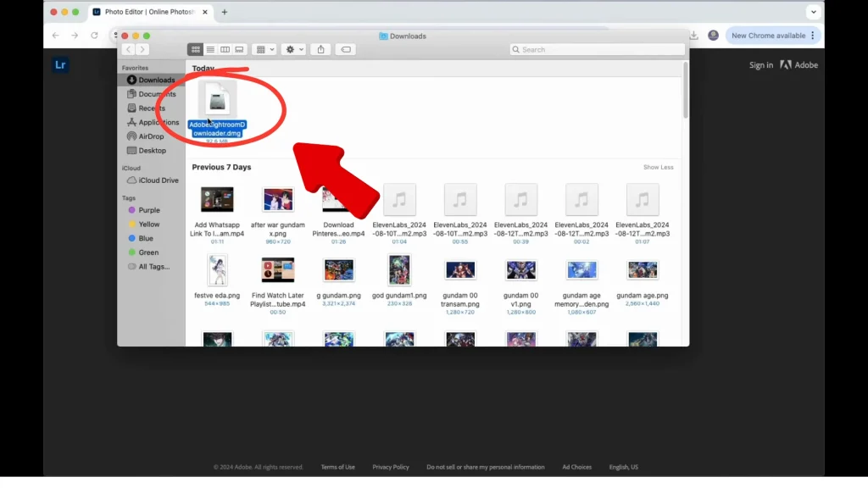Image resolution: width=868 pixels, height=488 pixels.
Task: Select the Purple tag in the sidebar
Action: [151, 209]
